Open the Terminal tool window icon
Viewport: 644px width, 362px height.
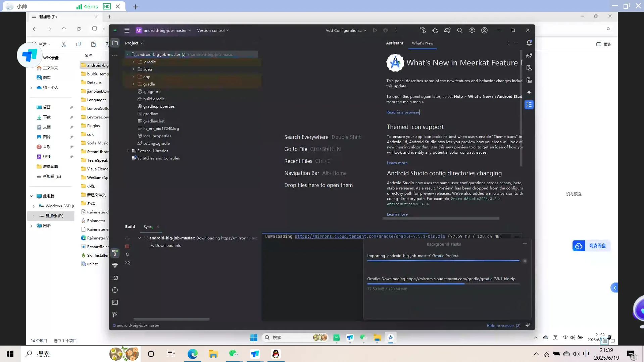[115, 302]
